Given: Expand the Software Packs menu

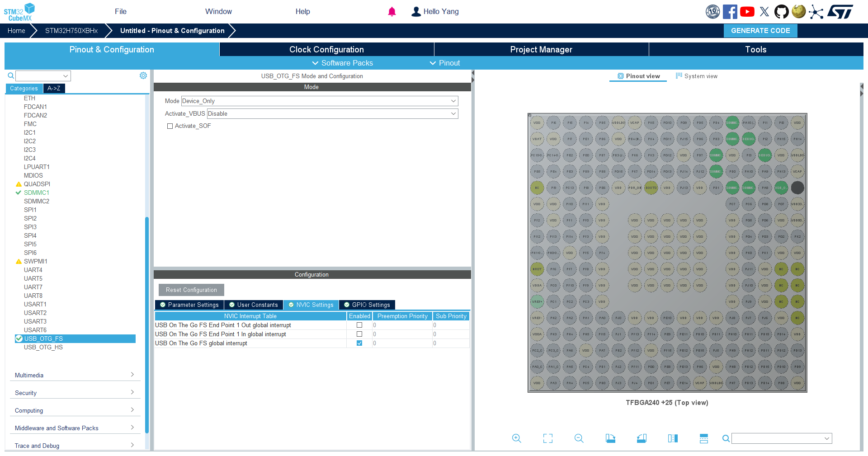Looking at the screenshot, I should (x=342, y=63).
